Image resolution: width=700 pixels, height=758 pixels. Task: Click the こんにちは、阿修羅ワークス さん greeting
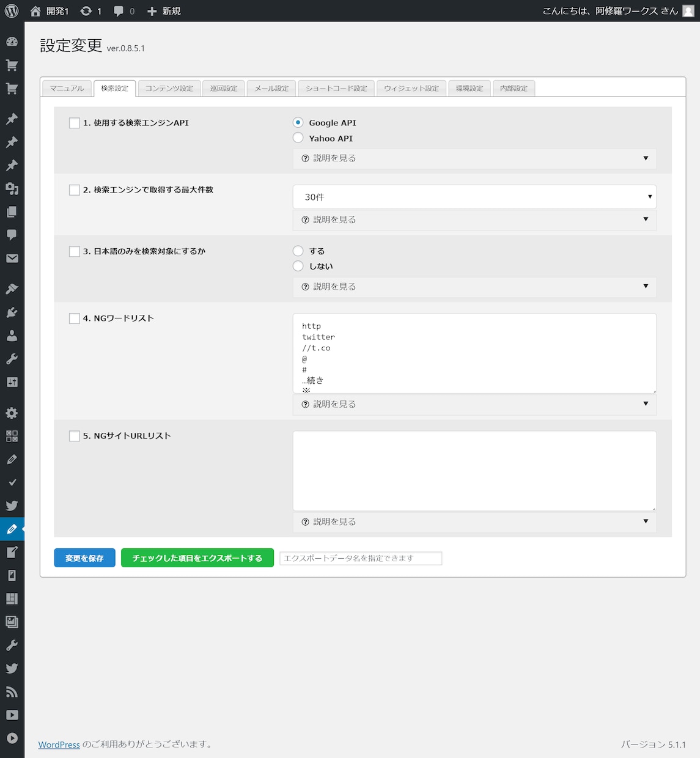(x=610, y=11)
